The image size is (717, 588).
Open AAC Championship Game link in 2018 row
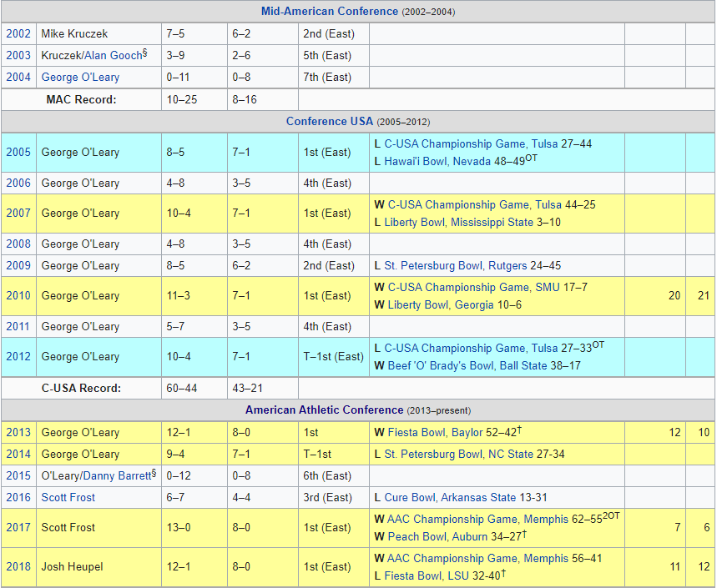[x=452, y=558]
